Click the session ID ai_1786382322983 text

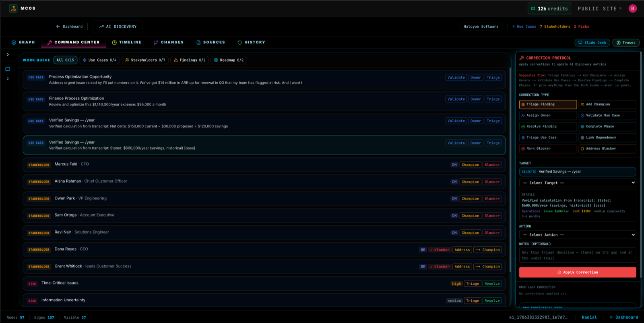[x=538, y=317]
